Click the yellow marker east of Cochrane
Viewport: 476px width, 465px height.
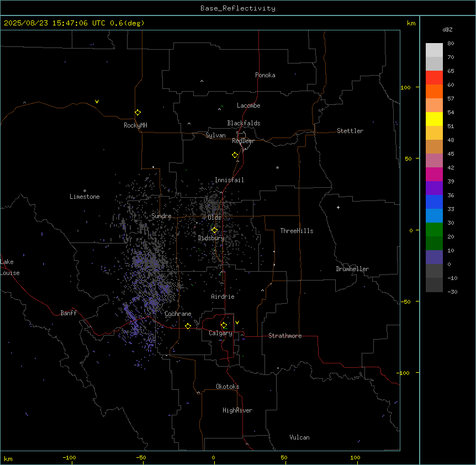click(x=188, y=326)
